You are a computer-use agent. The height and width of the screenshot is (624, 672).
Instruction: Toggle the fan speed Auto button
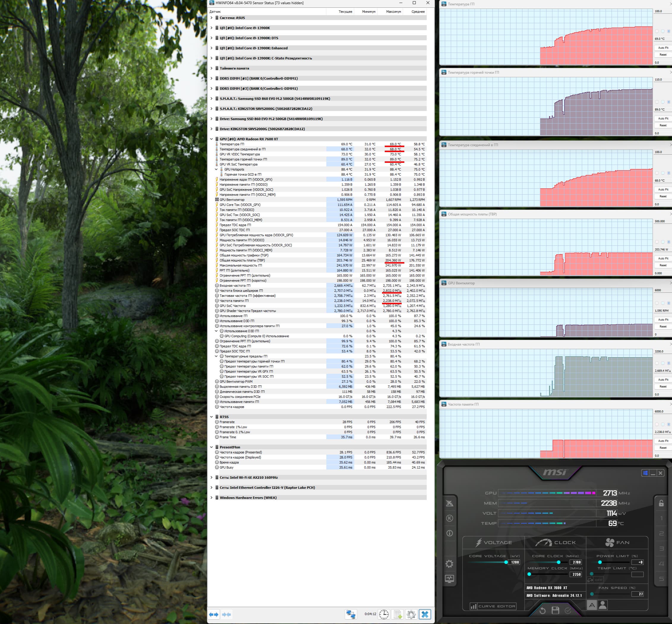(592, 606)
